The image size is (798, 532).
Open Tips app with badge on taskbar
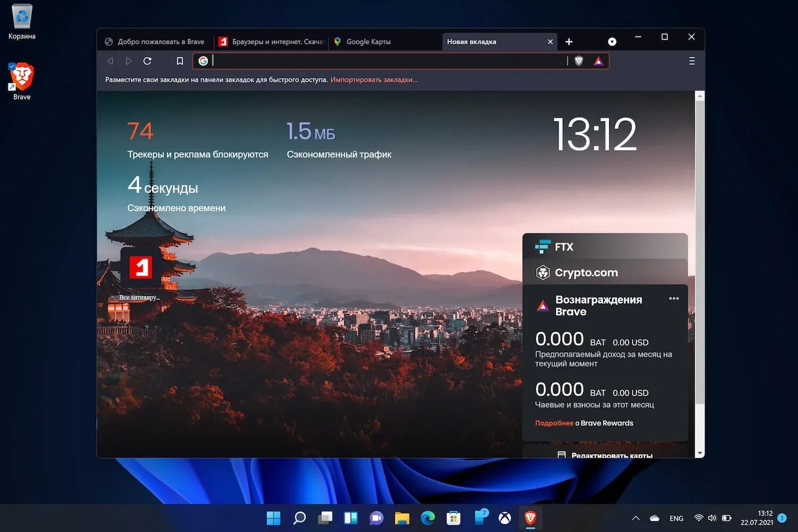[481, 517]
